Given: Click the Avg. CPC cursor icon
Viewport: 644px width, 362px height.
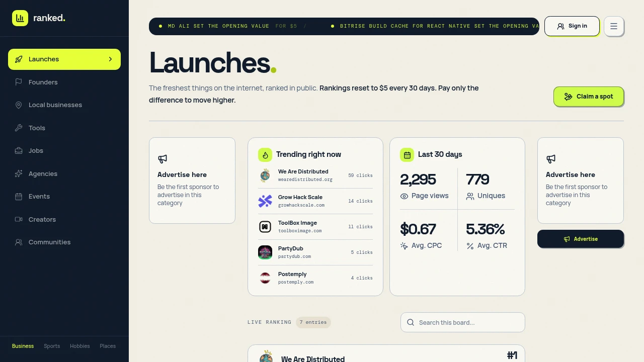Looking at the screenshot, I should 404,246.
